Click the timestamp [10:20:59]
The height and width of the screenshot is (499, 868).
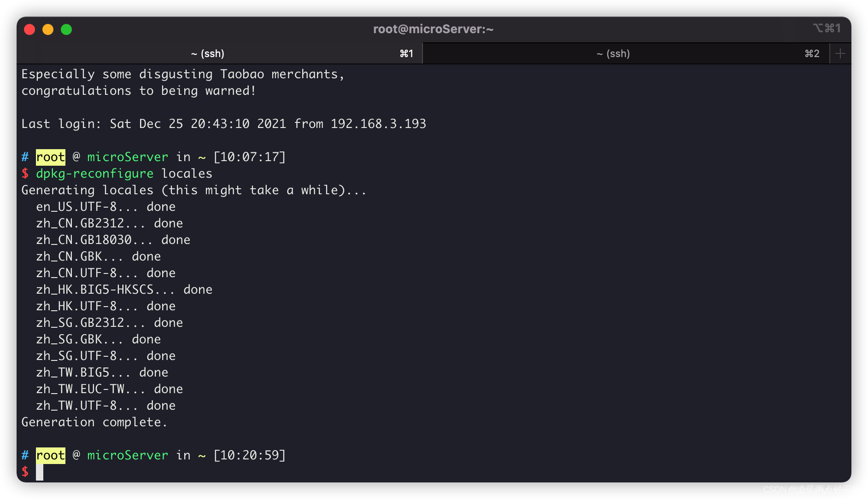coord(250,455)
